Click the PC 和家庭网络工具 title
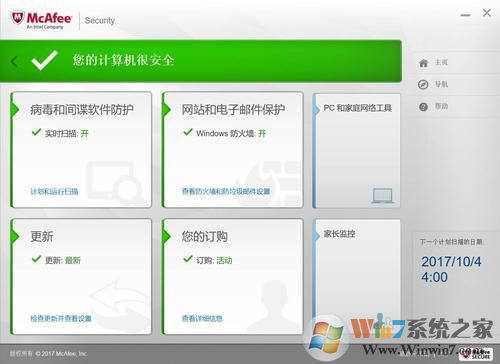The image size is (500, 364). (x=358, y=108)
